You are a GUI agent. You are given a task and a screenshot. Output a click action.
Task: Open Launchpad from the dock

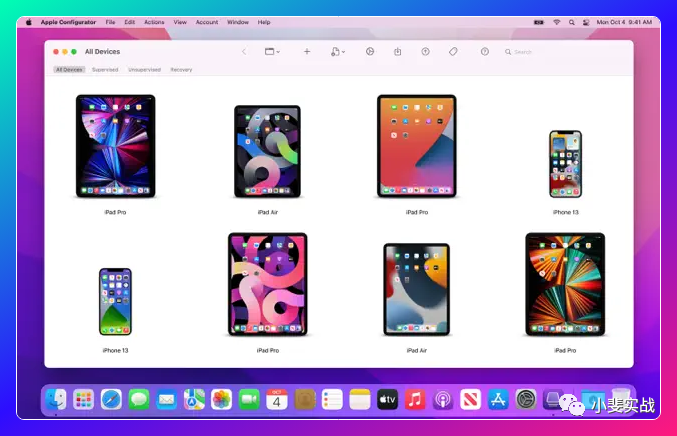(83, 399)
